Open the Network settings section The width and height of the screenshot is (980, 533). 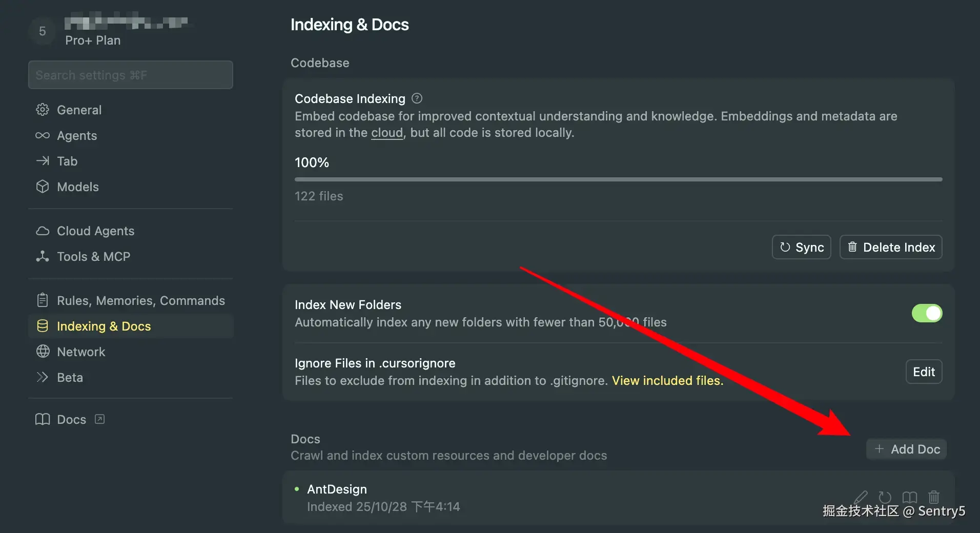pos(81,352)
